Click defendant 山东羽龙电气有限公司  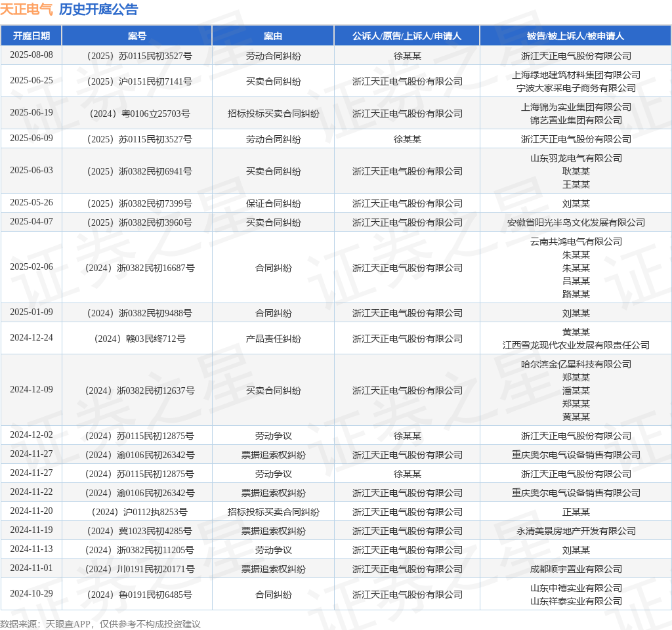576,158
